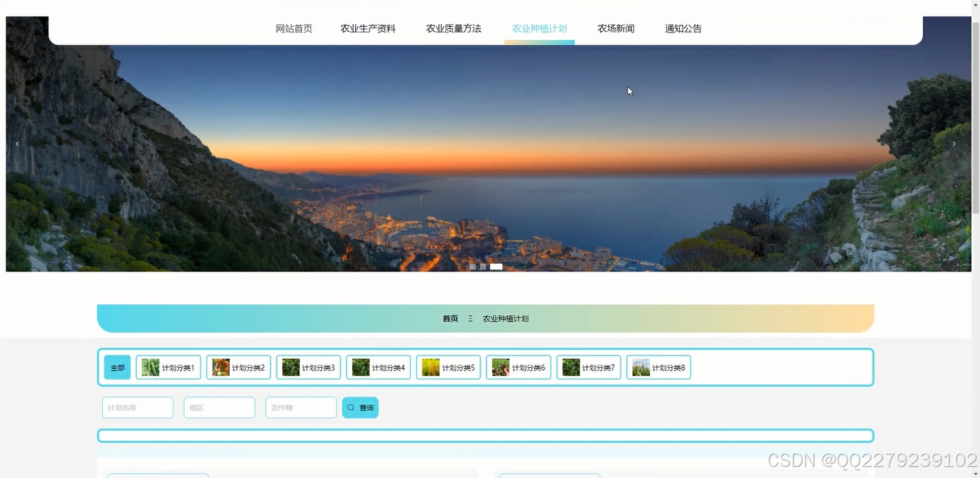
Task: Switch to the 通知公告 tab
Action: tap(683, 28)
